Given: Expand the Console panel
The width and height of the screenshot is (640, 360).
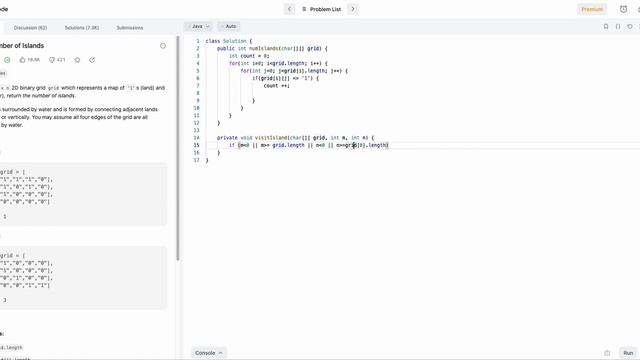Looking at the screenshot, I should [209, 353].
